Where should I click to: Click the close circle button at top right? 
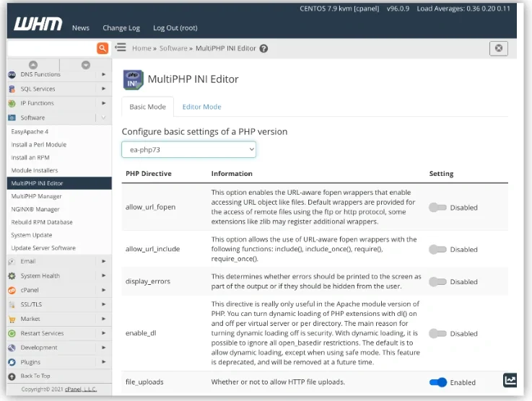pyautogui.click(x=498, y=48)
